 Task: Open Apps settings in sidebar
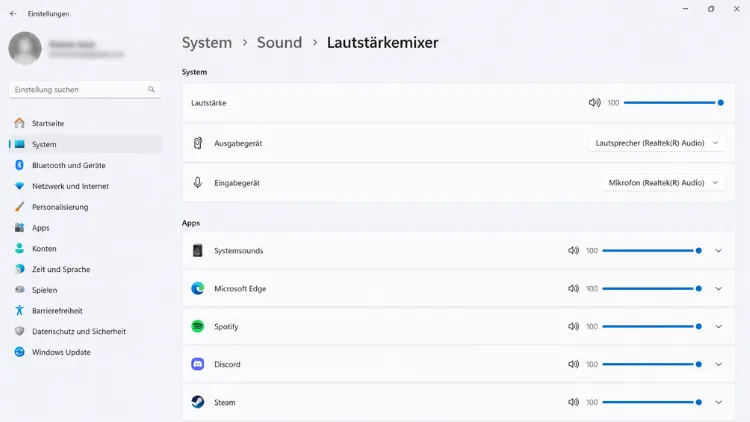(x=85, y=228)
